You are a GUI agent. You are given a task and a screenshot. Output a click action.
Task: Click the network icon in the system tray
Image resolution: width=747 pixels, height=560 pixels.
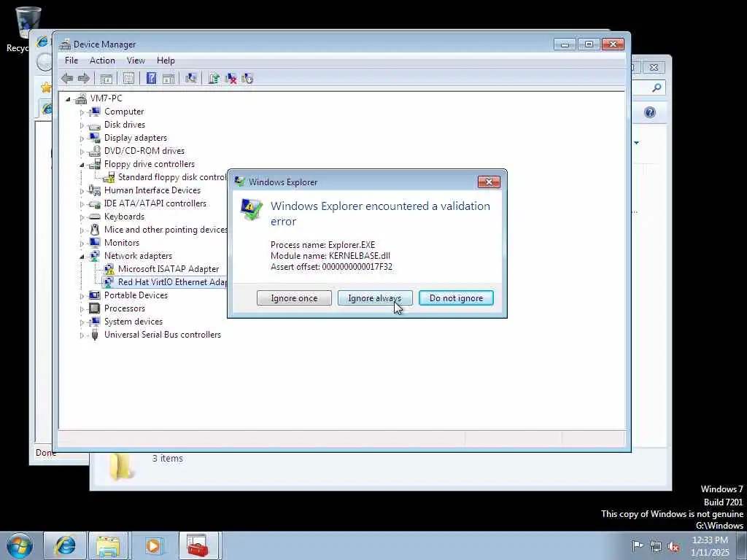(x=656, y=547)
